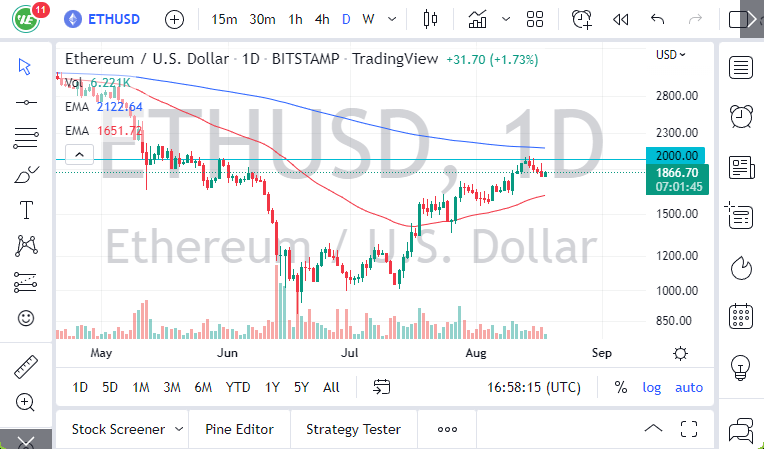Screen dimensions: 764x449
Task: Open chart settings gear icon
Action: [x=681, y=353]
